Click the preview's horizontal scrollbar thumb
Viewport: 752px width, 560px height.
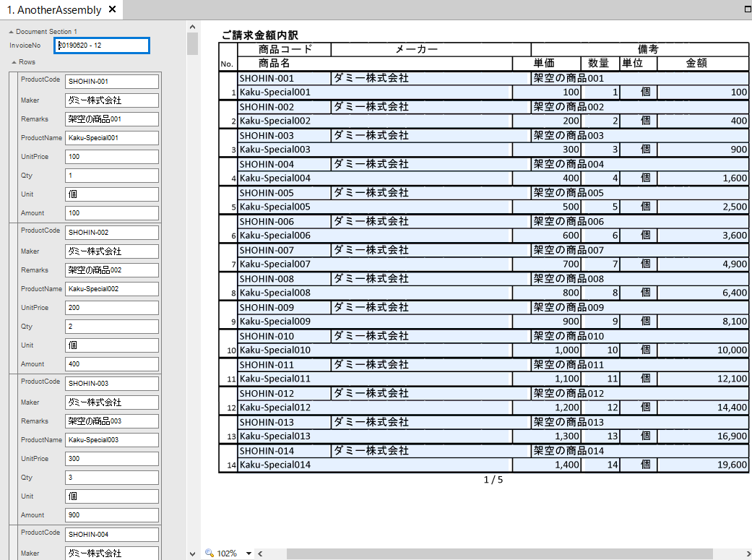(500, 553)
